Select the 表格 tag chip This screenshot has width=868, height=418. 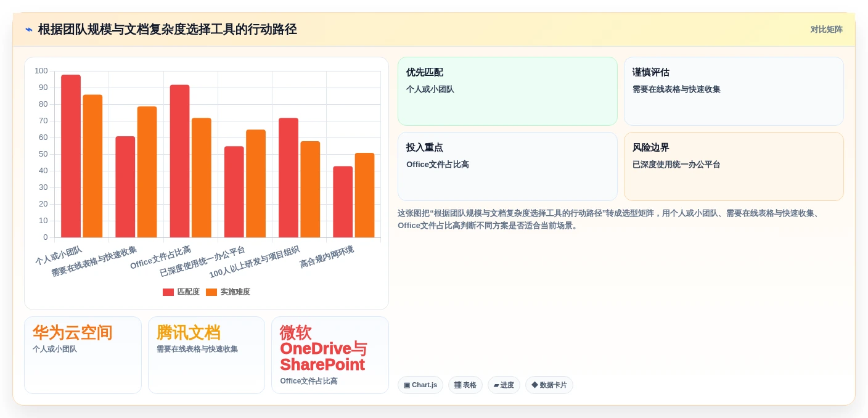tap(465, 385)
